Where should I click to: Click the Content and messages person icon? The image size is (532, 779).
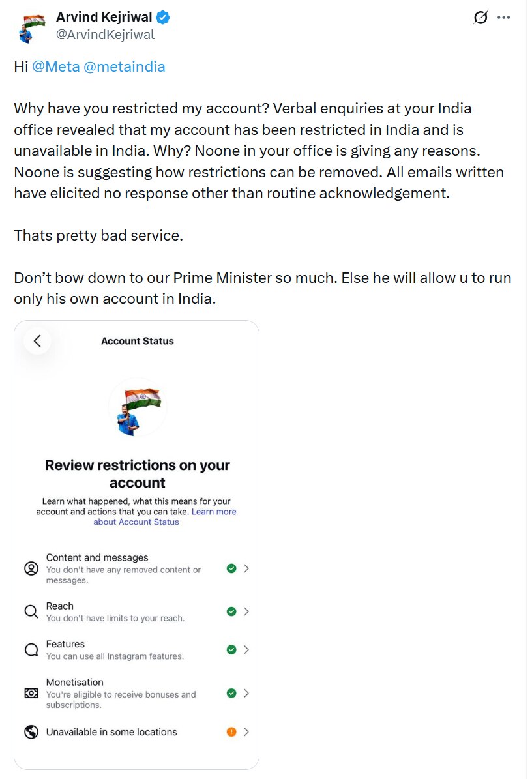pos(31,568)
